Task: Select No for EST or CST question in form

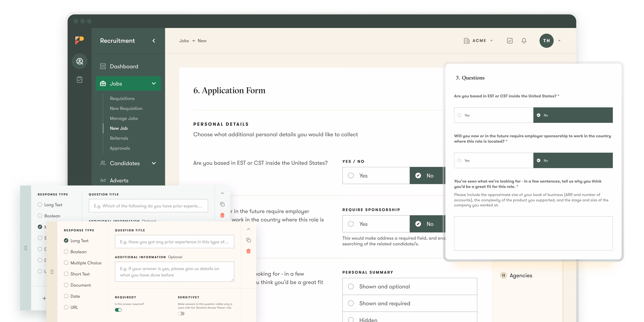Action: [428, 175]
